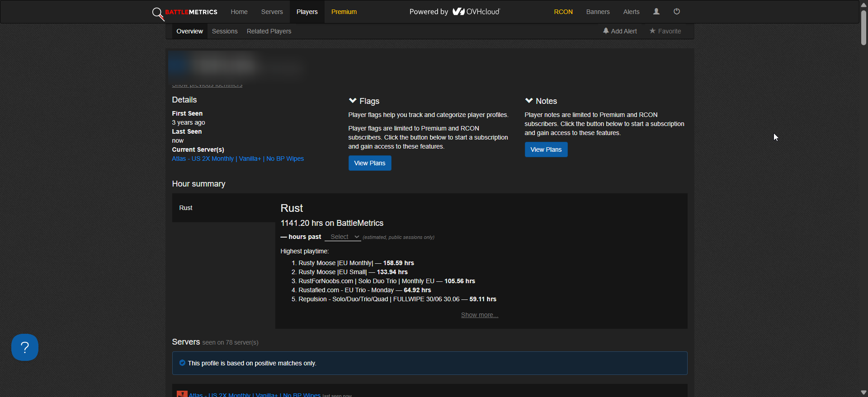Open the help question mark bubble
This screenshot has width=868, height=397.
tap(25, 347)
